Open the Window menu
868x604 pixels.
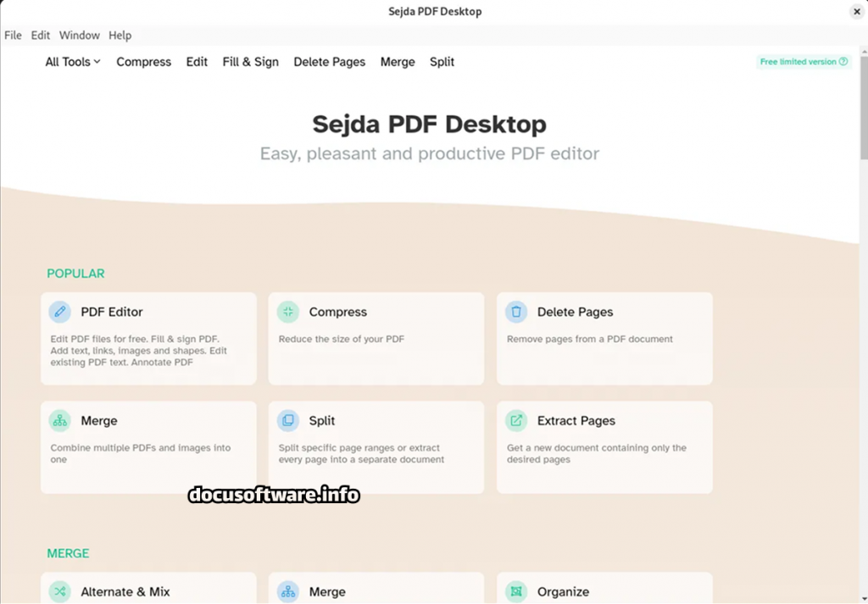pyautogui.click(x=80, y=36)
